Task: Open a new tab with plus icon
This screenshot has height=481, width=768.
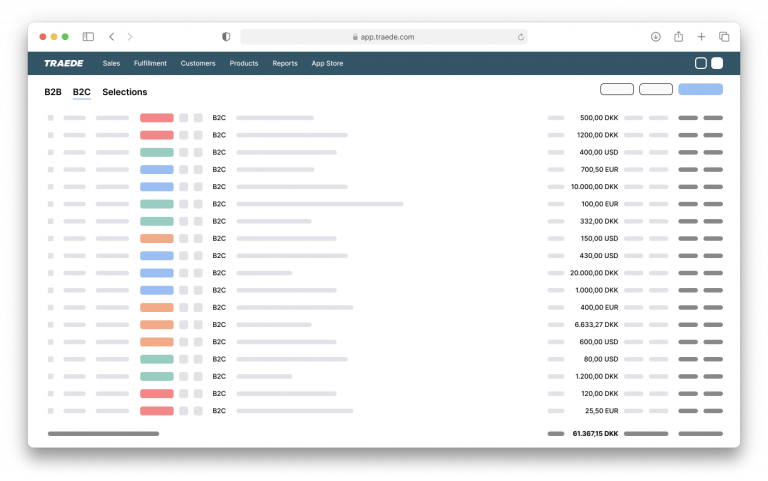Action: (701, 37)
